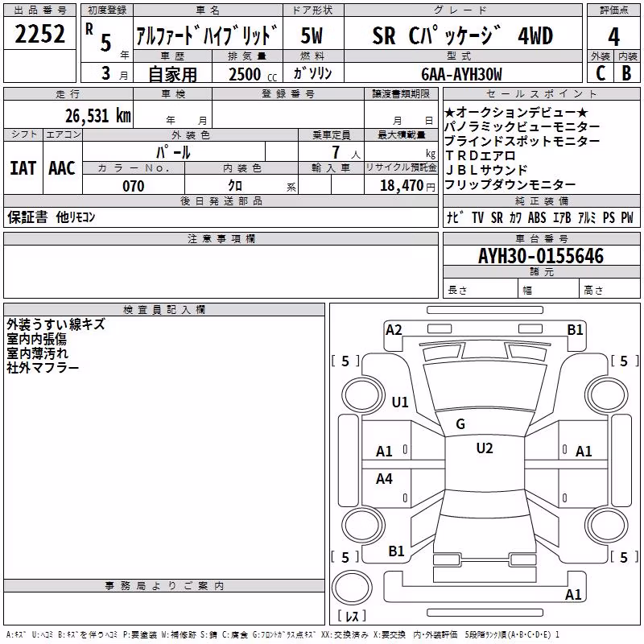
Task: Click displacement value 2500 cc
Action: tap(253, 74)
